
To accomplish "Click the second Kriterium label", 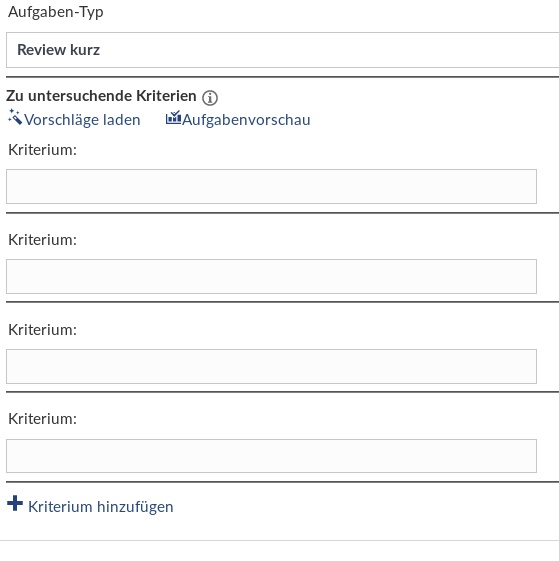I will (43, 240).
